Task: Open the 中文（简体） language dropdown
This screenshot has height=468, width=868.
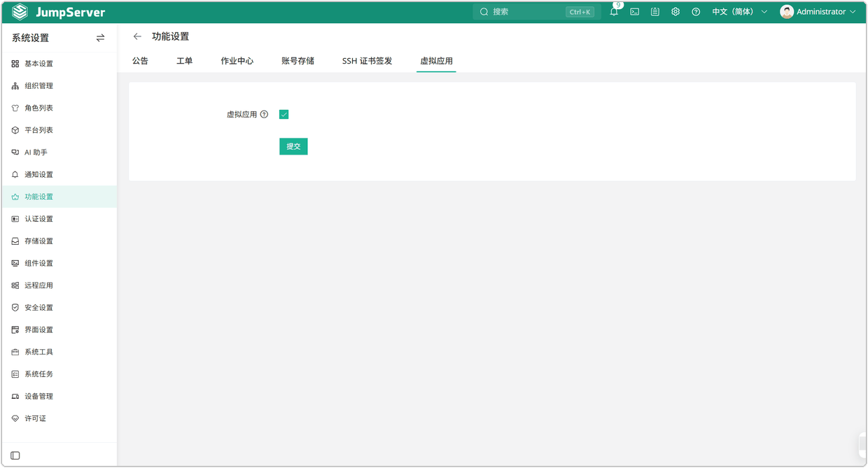Action: 739,12
